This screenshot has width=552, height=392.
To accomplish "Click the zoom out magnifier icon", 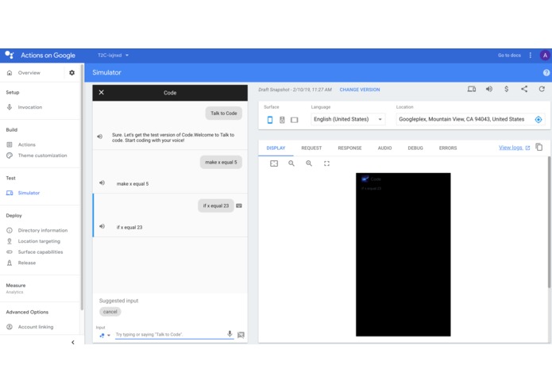I will pos(291,163).
